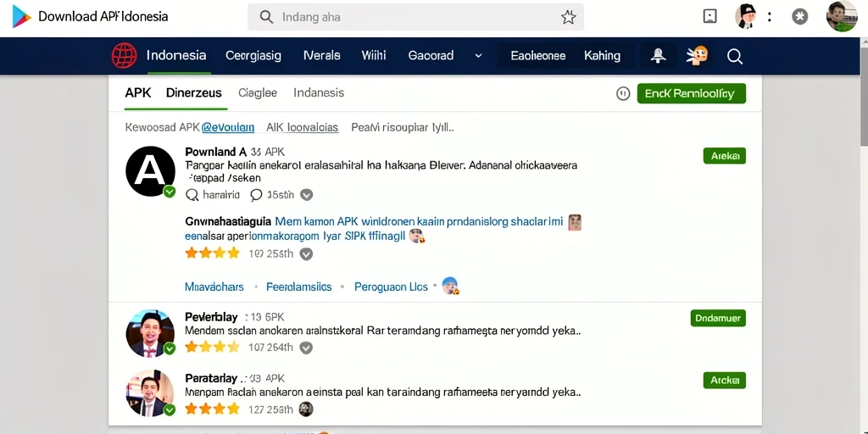868x434 pixels.
Task: Switch to the Dinerzeus tab
Action: point(194,93)
